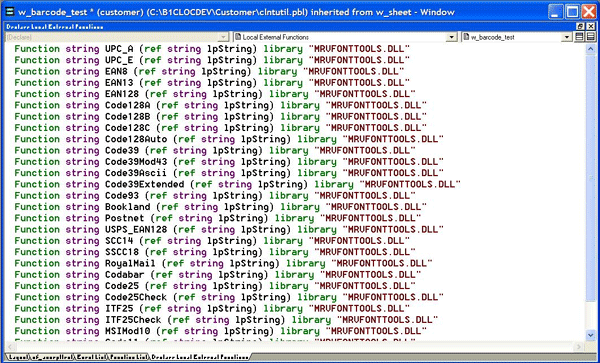
Task: Open the Local External Functions dropdown
Action: coord(452,37)
